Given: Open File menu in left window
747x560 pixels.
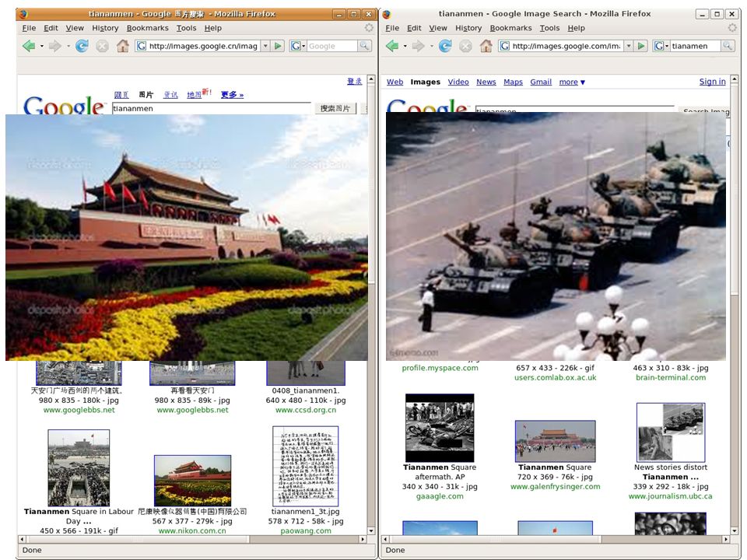Looking at the screenshot, I should [x=29, y=28].
